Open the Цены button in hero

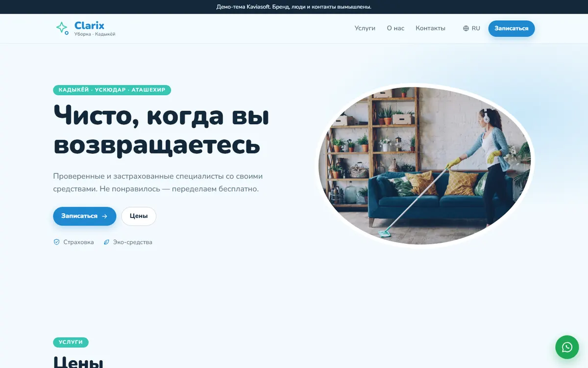(x=139, y=216)
